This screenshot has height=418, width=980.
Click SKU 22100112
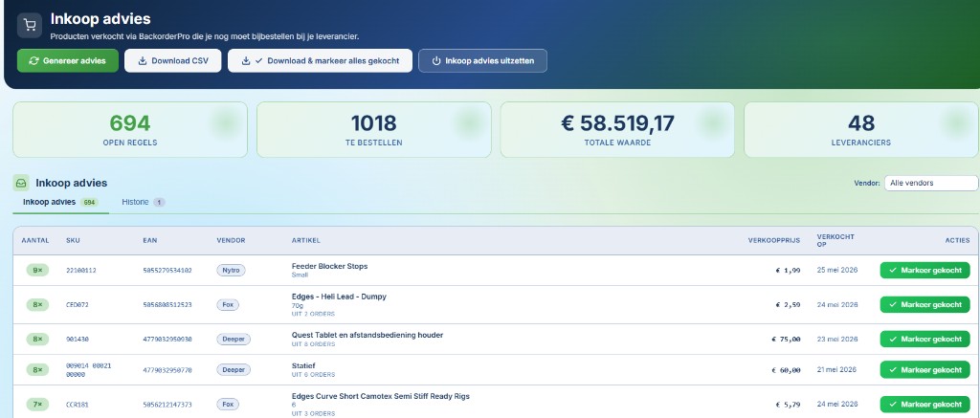(81, 271)
